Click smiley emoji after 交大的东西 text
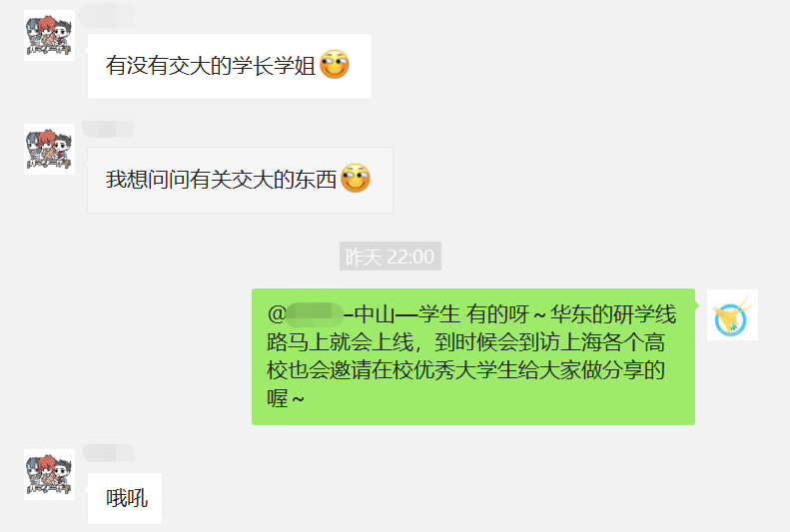This screenshot has width=790, height=532. pos(356,179)
